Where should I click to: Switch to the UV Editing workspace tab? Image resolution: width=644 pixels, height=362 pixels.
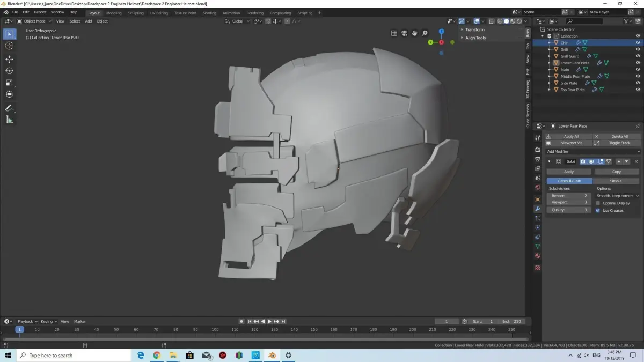pos(159,13)
